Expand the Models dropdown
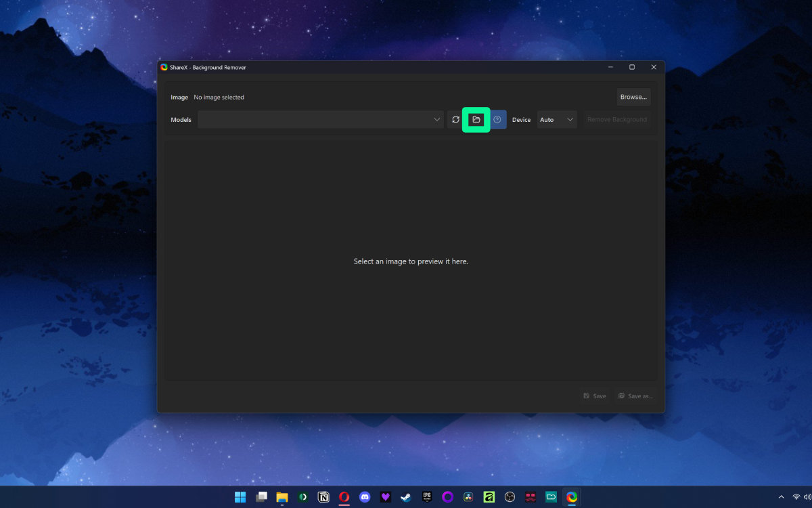The image size is (812, 508). (x=321, y=120)
